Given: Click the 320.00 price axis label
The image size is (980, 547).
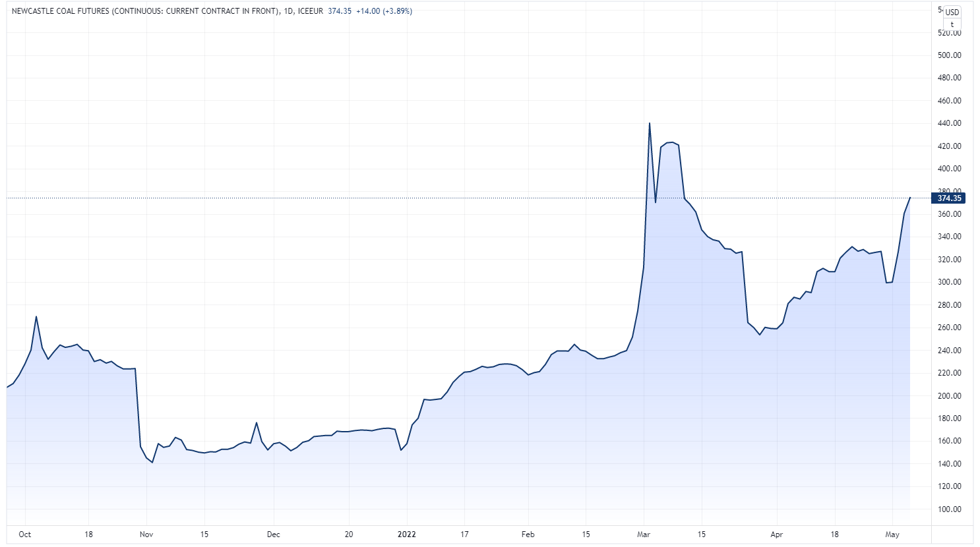Looking at the screenshot, I should pos(949,260).
